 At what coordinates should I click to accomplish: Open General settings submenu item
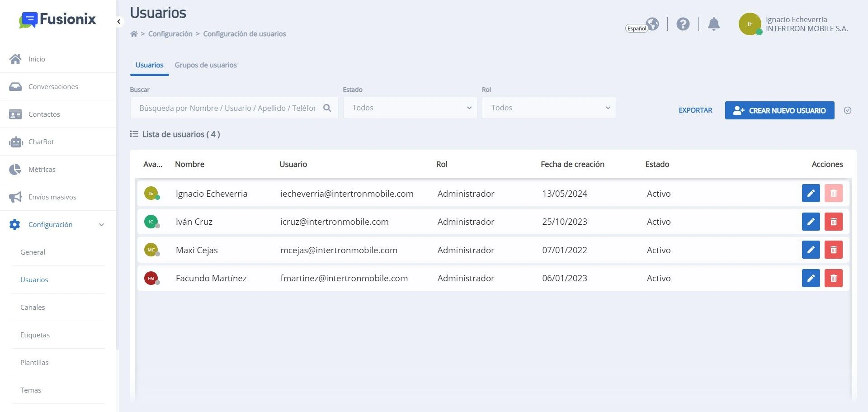tap(33, 252)
